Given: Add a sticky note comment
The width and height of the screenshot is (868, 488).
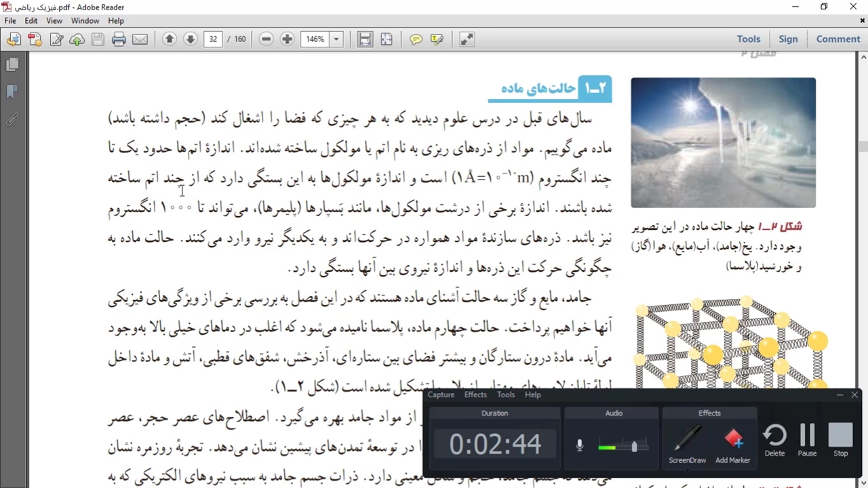Looking at the screenshot, I should click(x=416, y=39).
